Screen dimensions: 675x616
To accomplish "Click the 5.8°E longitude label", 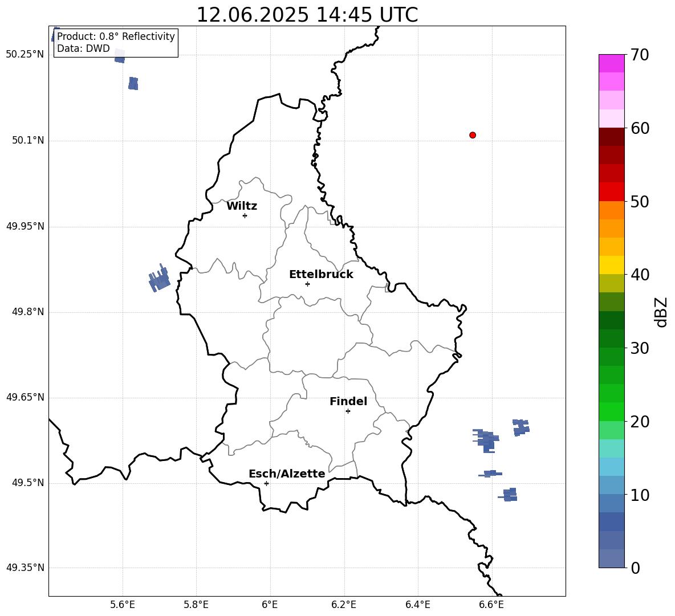I will (196, 605).
